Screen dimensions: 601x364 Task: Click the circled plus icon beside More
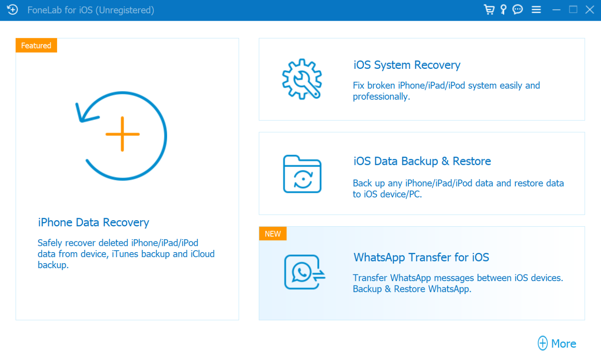pyautogui.click(x=542, y=343)
